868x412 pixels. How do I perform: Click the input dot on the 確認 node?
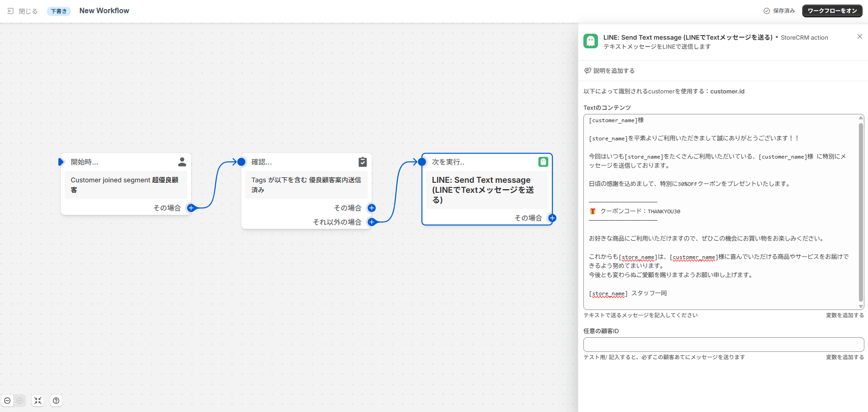pos(241,162)
